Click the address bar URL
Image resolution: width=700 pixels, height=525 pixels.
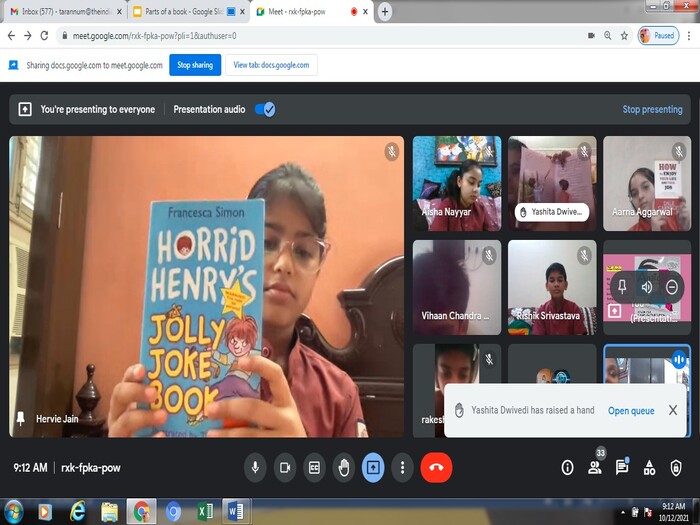(x=154, y=36)
